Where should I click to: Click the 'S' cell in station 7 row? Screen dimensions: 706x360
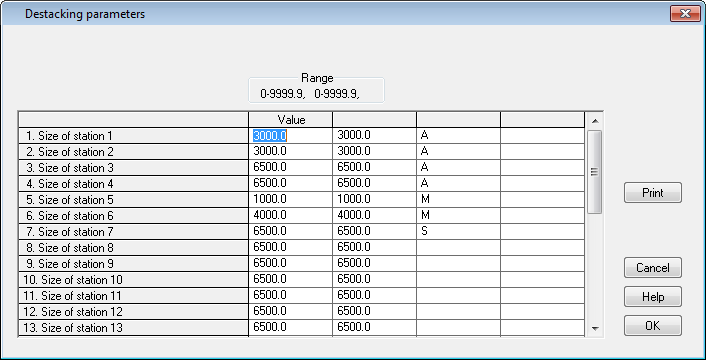(458, 231)
